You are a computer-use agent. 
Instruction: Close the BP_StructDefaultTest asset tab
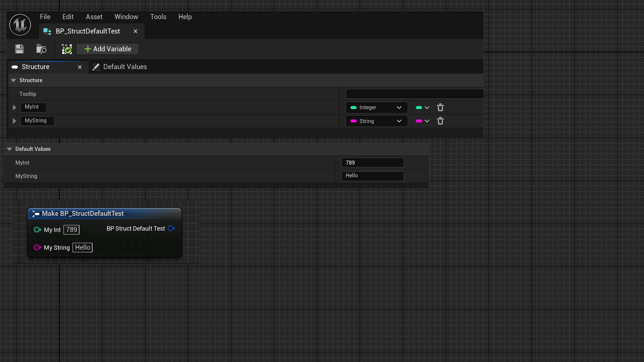[x=136, y=31]
